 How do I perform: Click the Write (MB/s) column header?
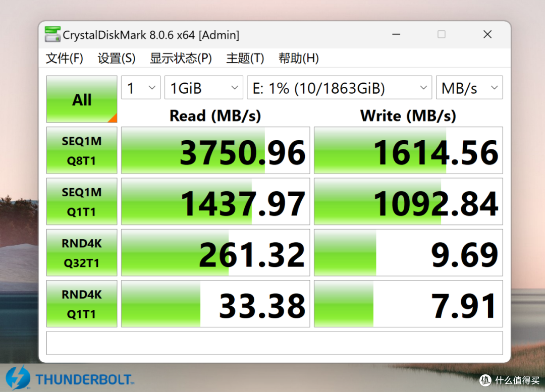coord(408,116)
